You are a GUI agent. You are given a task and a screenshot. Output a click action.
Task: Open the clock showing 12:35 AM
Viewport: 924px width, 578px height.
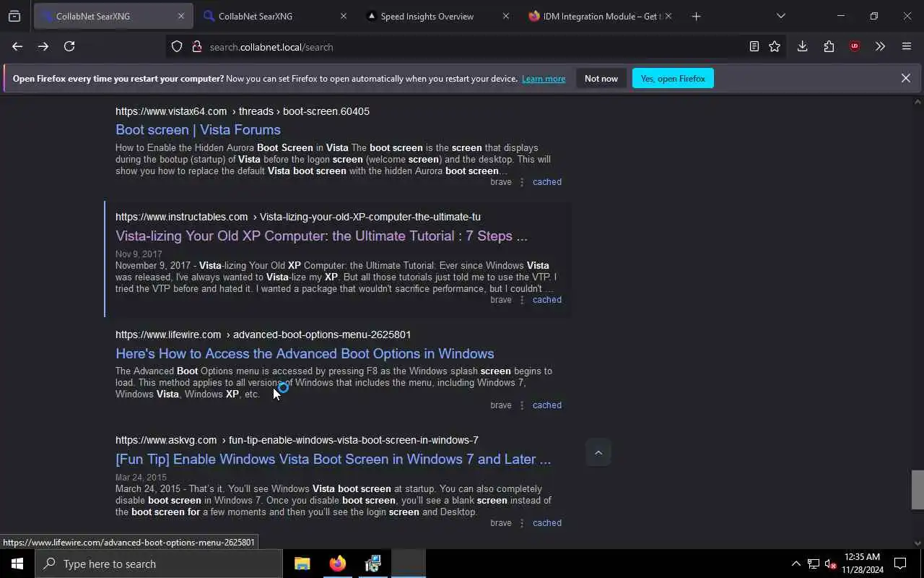point(863,564)
